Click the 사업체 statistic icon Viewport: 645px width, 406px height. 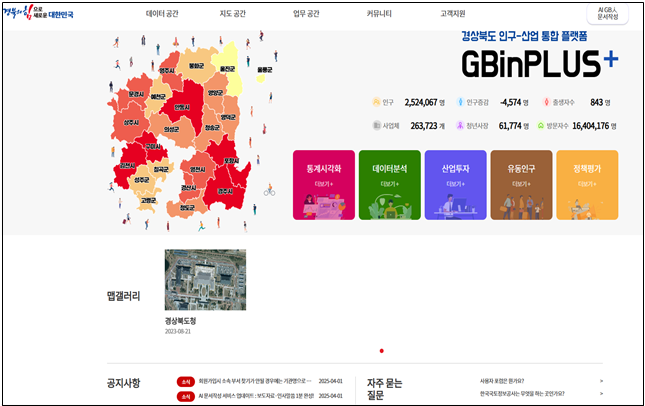click(377, 126)
